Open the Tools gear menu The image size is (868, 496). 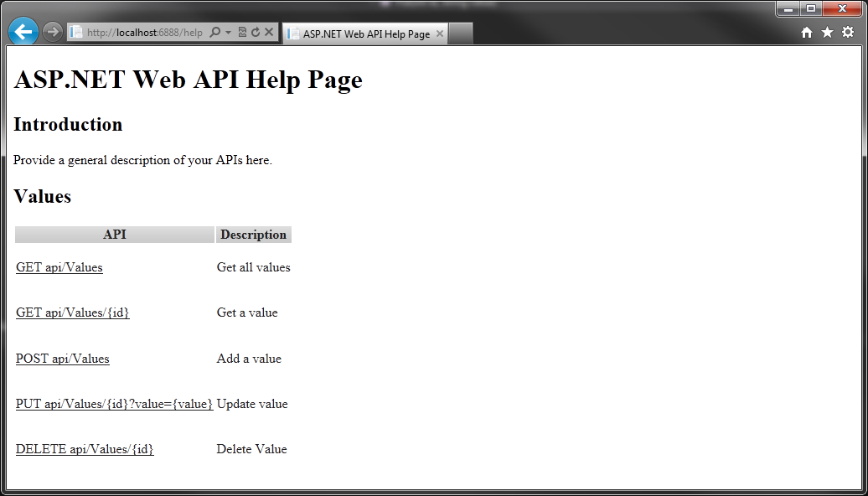[x=846, y=31]
